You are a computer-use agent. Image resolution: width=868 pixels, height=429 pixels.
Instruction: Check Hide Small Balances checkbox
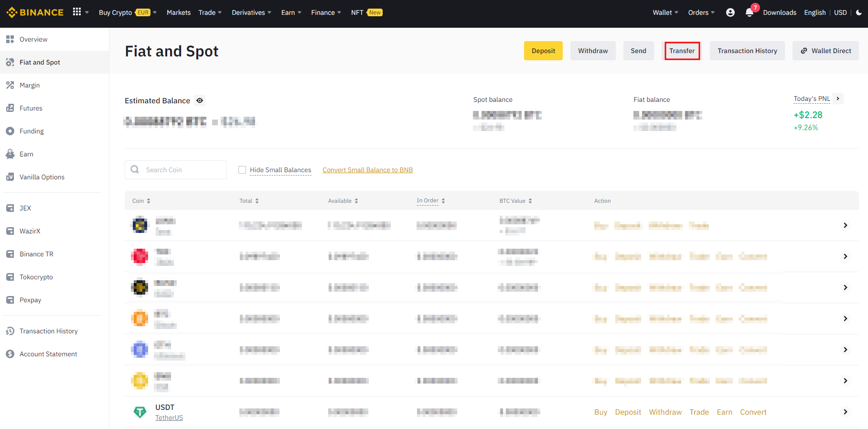[x=242, y=170]
